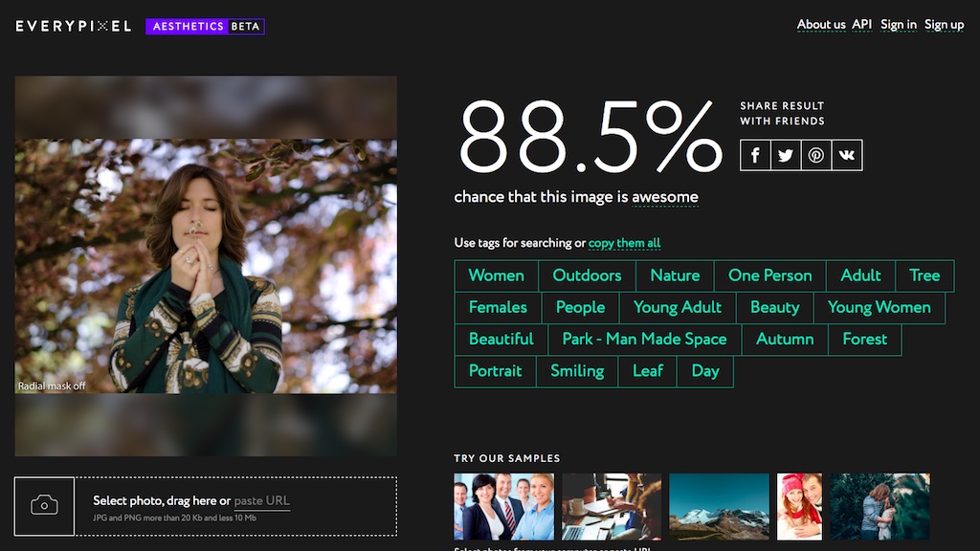The height and width of the screenshot is (551, 980).
Task: Select the Young Adult tag
Action: (x=678, y=307)
